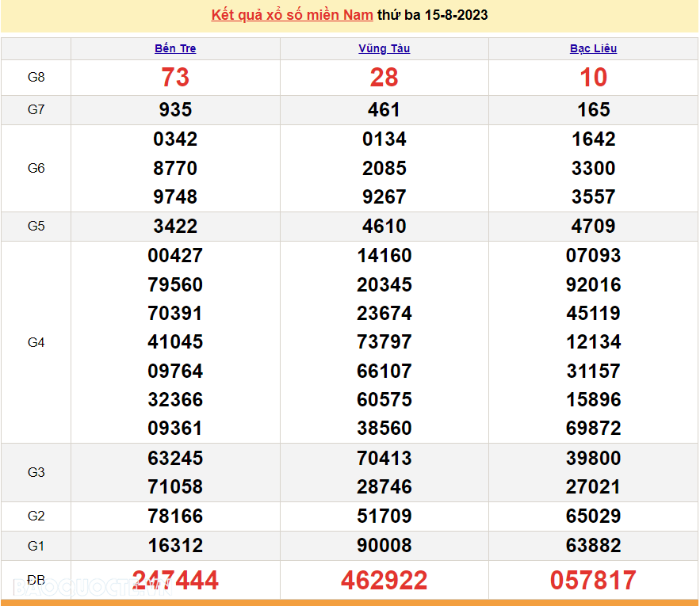
Task: Click the G5 number 3422
Action: pyautogui.click(x=175, y=227)
